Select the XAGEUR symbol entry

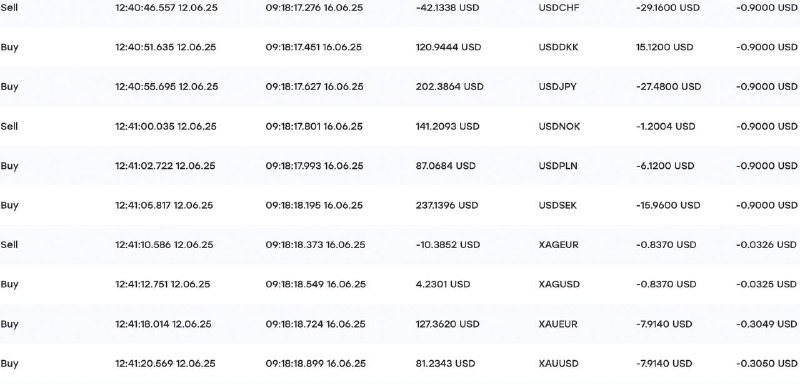558,245
